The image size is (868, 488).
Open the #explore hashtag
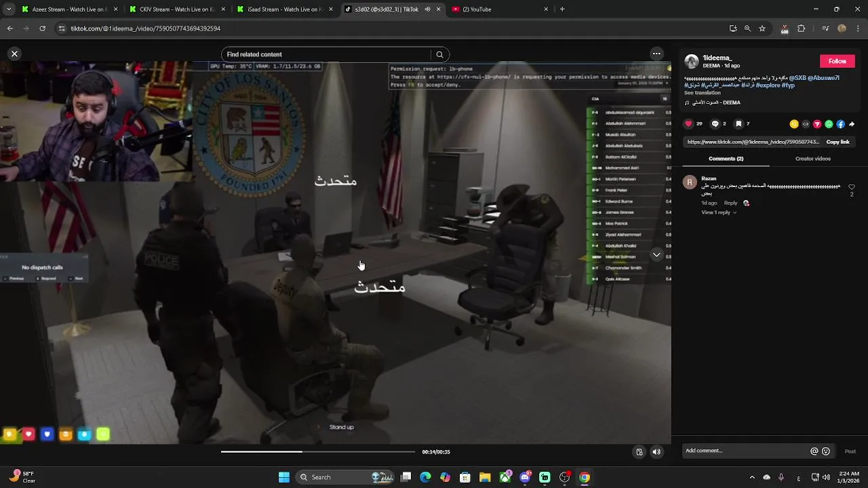tap(768, 86)
